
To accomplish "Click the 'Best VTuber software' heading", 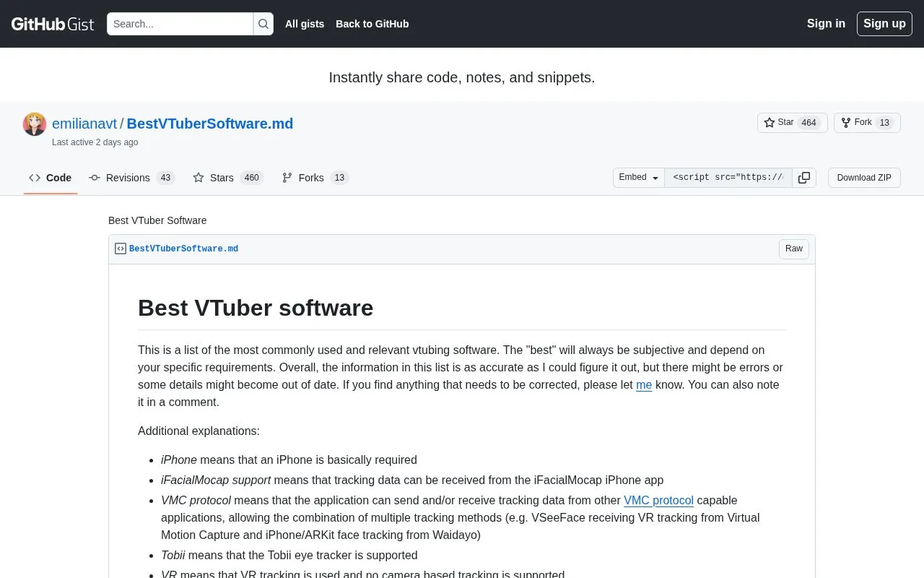I will [x=256, y=308].
